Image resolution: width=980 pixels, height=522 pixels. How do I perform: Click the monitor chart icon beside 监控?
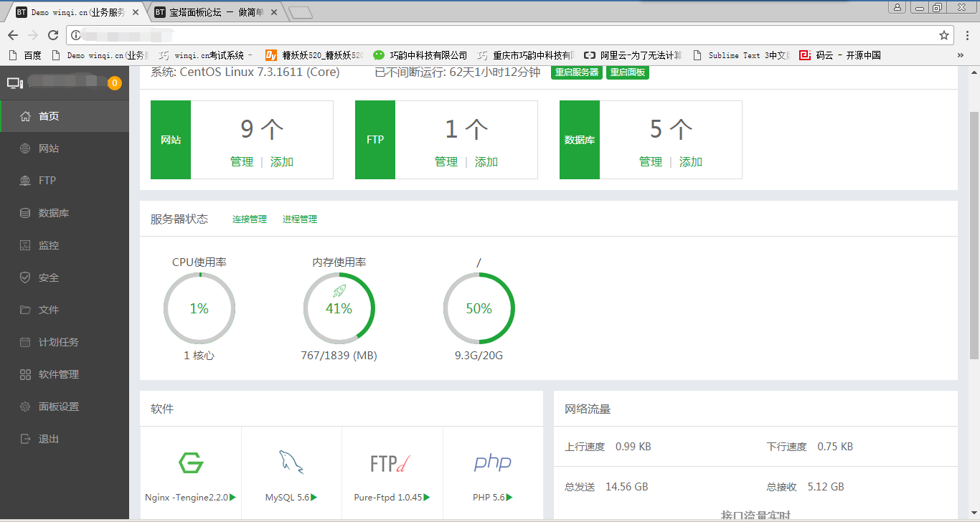click(26, 245)
